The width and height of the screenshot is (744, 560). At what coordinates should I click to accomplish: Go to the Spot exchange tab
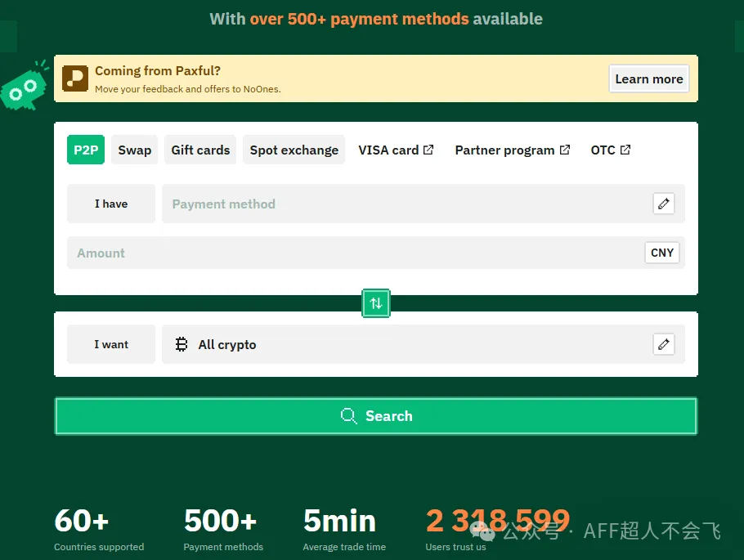pyautogui.click(x=294, y=150)
